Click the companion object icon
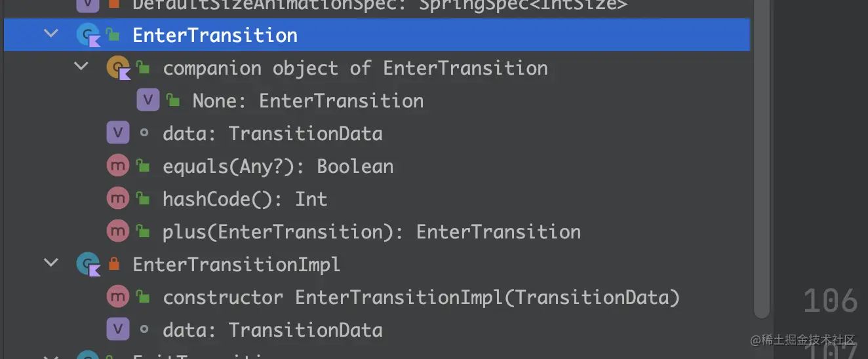Image resolution: width=868 pixels, height=359 pixels. pos(118,68)
